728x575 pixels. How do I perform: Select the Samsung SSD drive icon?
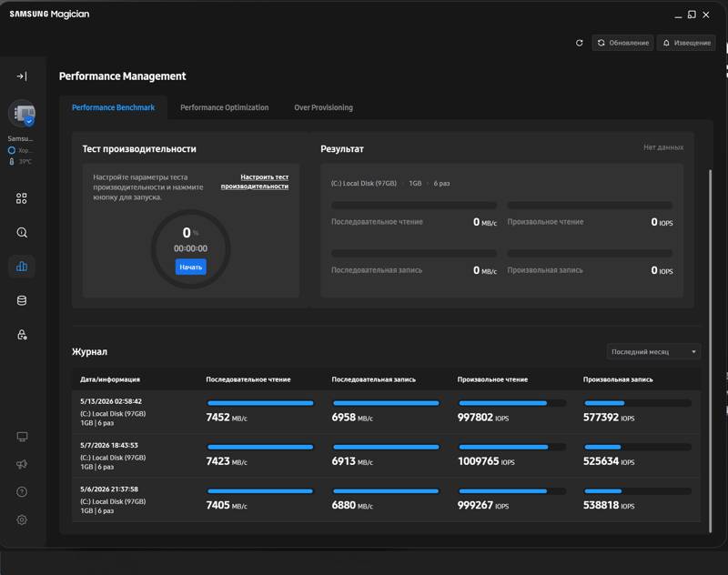pyautogui.click(x=22, y=113)
